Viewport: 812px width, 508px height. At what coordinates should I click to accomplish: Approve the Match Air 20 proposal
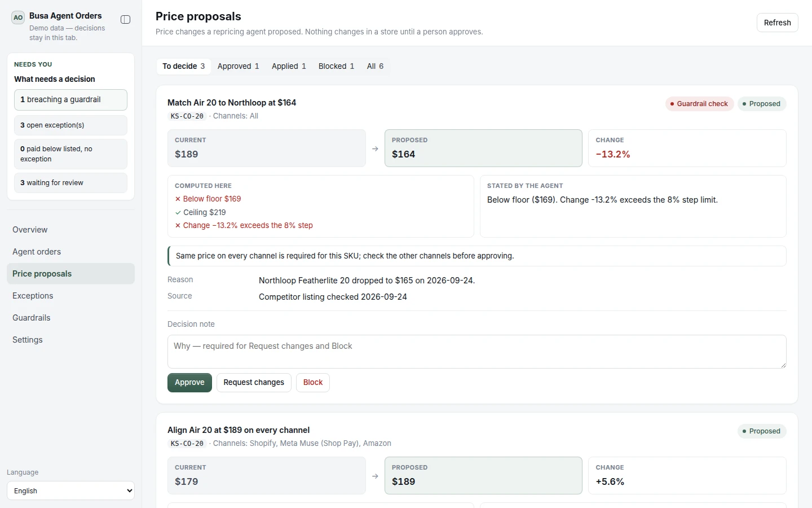(x=189, y=383)
